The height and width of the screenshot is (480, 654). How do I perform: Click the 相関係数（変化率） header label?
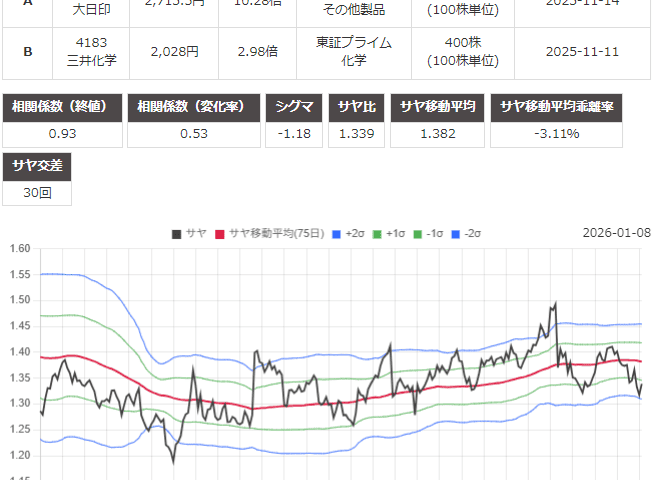[194, 107]
